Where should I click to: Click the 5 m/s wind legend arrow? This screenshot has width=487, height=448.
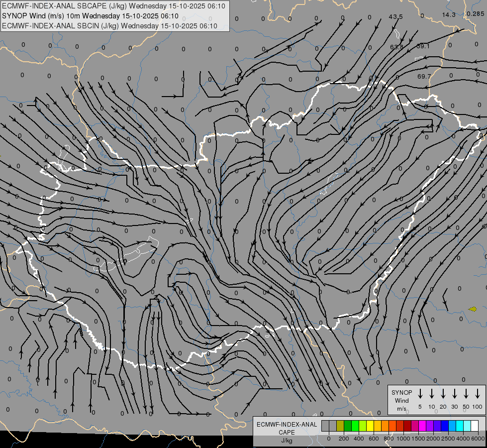420,394
